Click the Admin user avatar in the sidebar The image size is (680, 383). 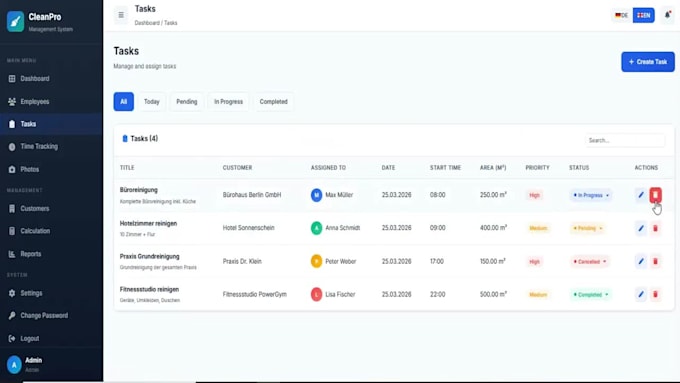coord(14,365)
